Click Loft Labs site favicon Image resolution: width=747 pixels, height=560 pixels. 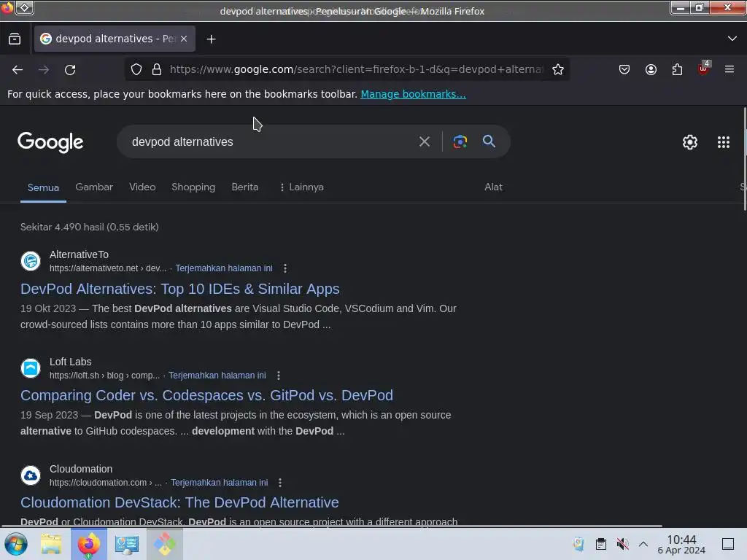[31, 368]
